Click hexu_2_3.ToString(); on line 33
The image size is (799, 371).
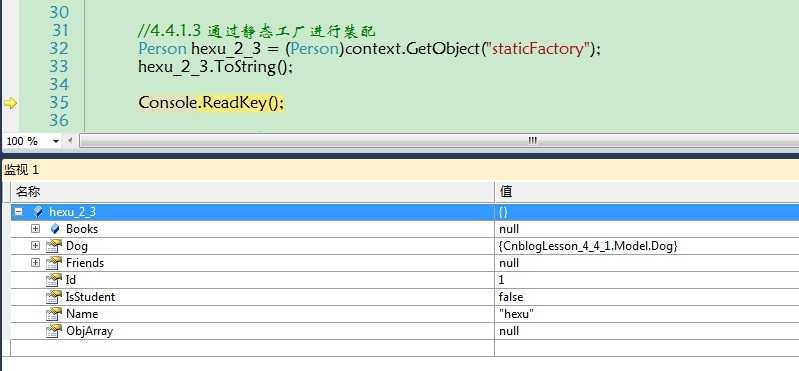(216, 67)
